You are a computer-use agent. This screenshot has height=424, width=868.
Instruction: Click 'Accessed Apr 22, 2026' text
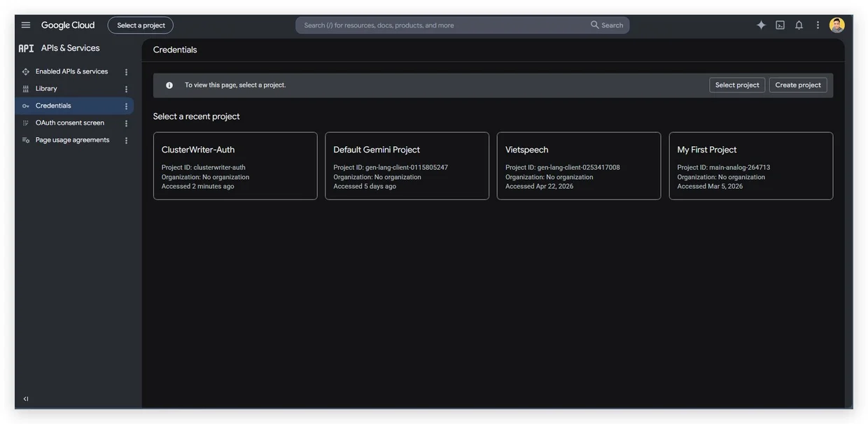click(x=540, y=187)
